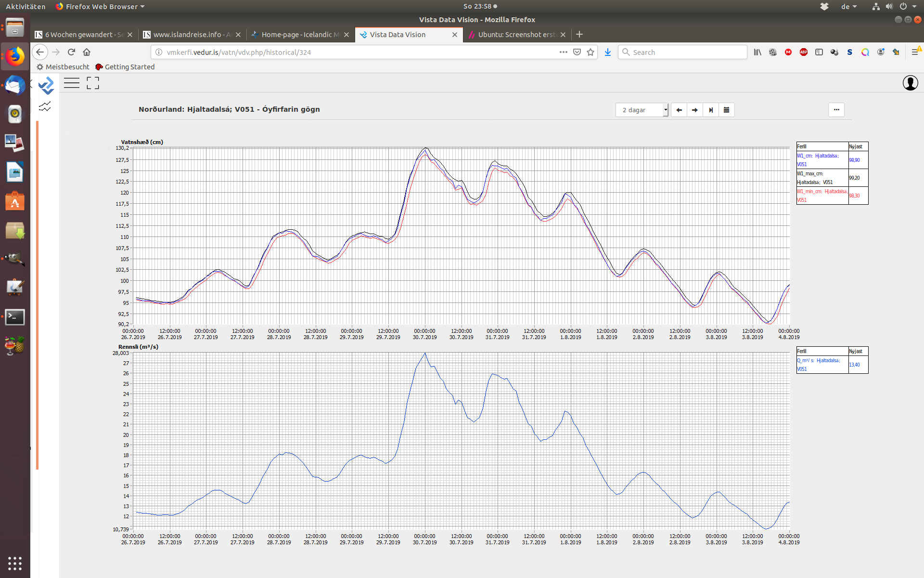Open the three-dots chart options button

[836, 110]
